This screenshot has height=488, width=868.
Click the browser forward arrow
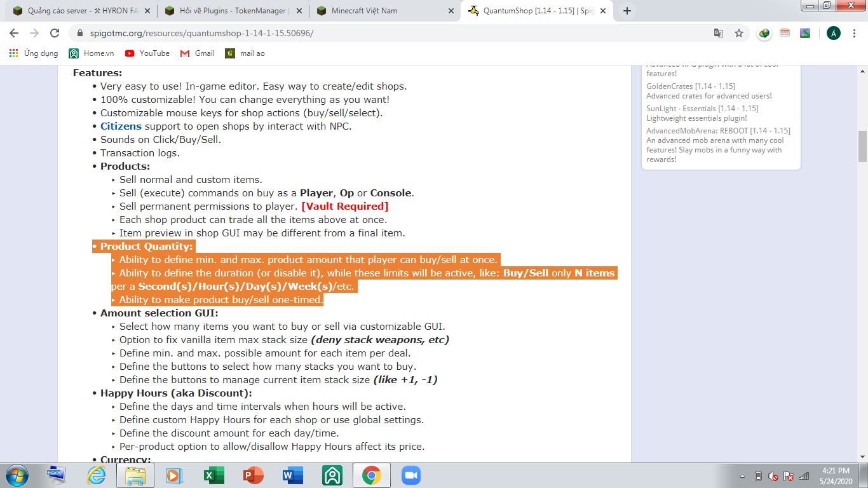click(34, 33)
